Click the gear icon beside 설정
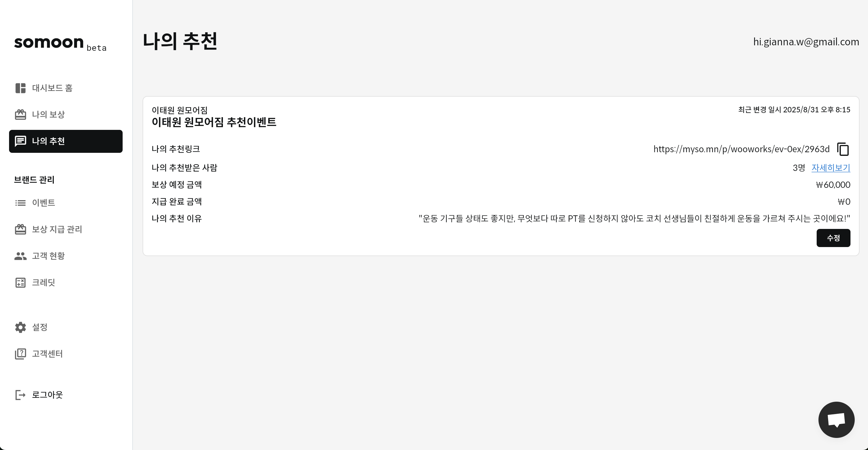Image resolution: width=868 pixels, height=450 pixels. 21,327
